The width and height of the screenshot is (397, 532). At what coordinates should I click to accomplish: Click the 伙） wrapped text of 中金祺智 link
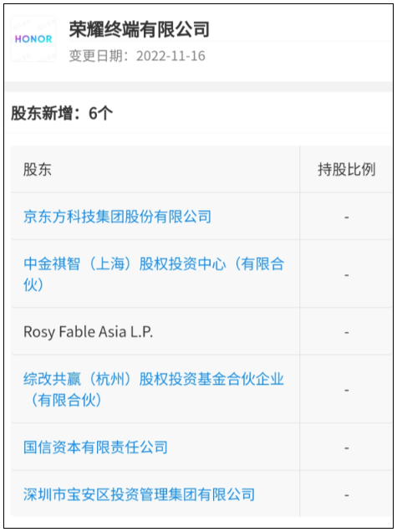(33, 284)
